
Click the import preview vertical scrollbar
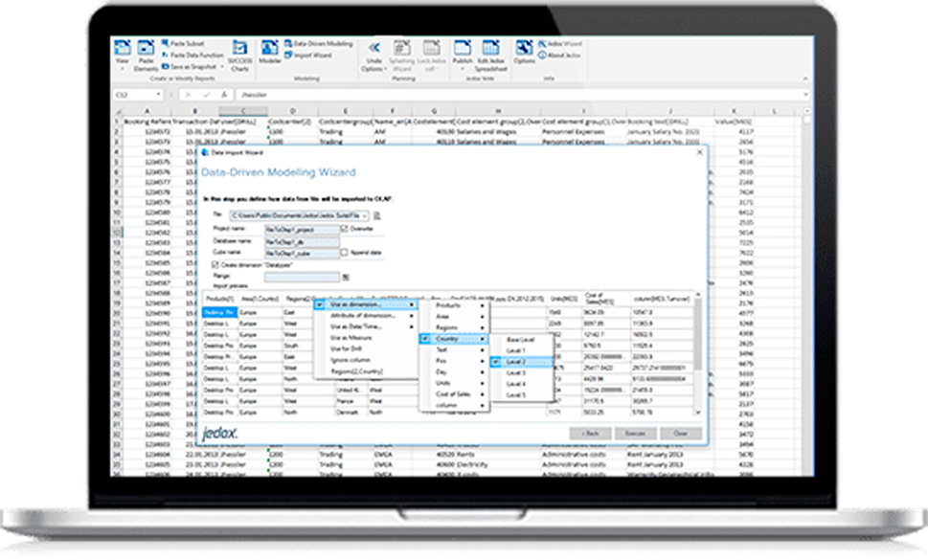698,354
